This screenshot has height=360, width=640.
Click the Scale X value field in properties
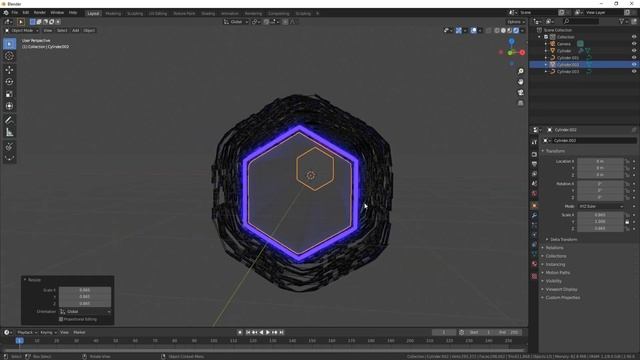(x=600, y=215)
